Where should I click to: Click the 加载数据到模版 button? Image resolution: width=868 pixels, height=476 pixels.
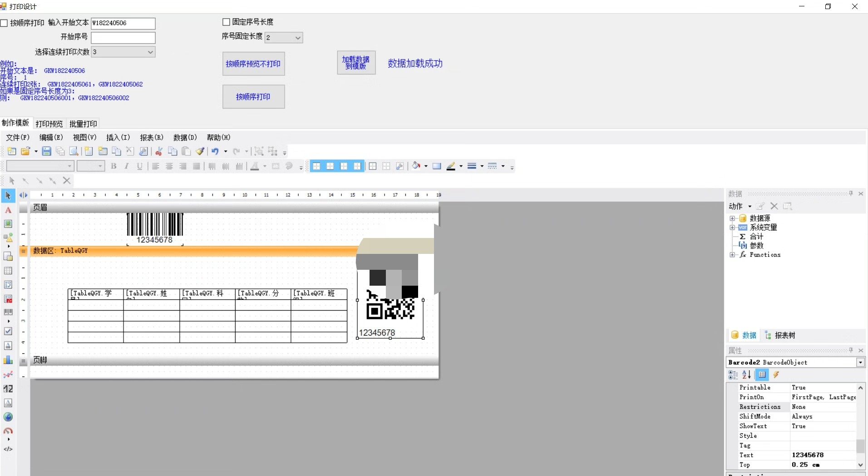click(x=356, y=63)
